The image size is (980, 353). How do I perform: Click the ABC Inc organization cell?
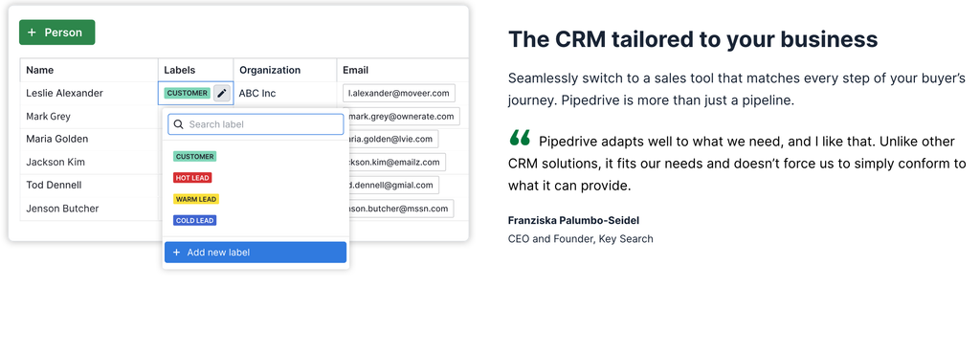(x=257, y=93)
